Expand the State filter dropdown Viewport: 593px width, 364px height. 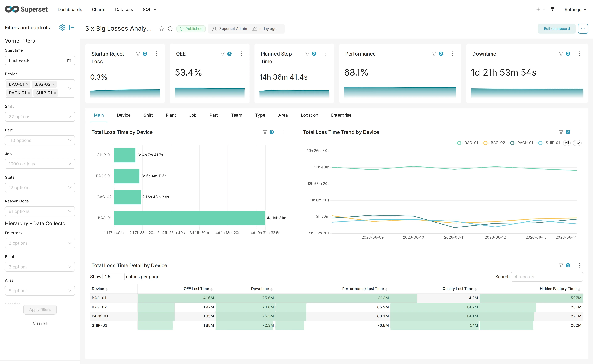tap(40, 188)
